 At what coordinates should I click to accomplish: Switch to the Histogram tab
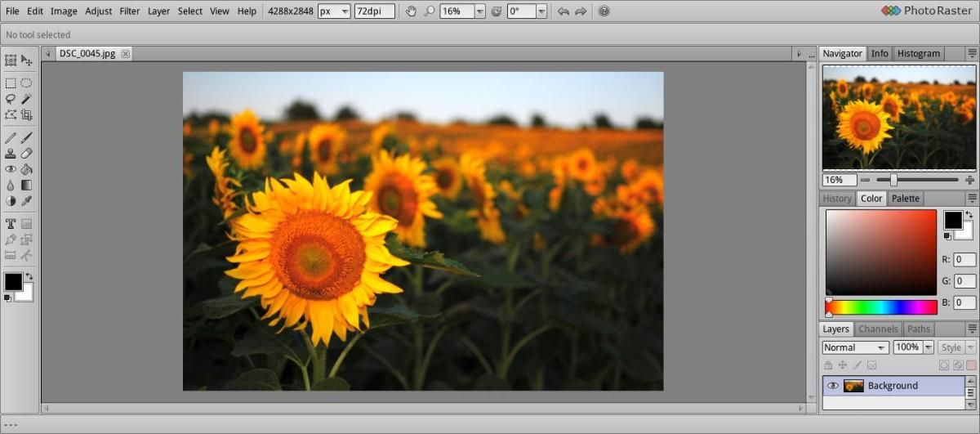[919, 53]
